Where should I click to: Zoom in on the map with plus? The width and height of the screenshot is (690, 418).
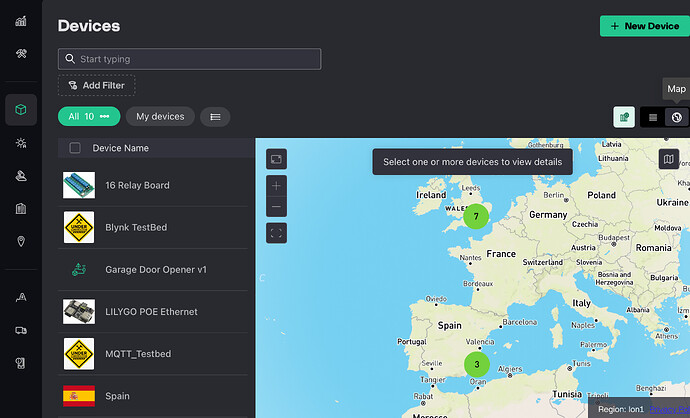[276, 186]
